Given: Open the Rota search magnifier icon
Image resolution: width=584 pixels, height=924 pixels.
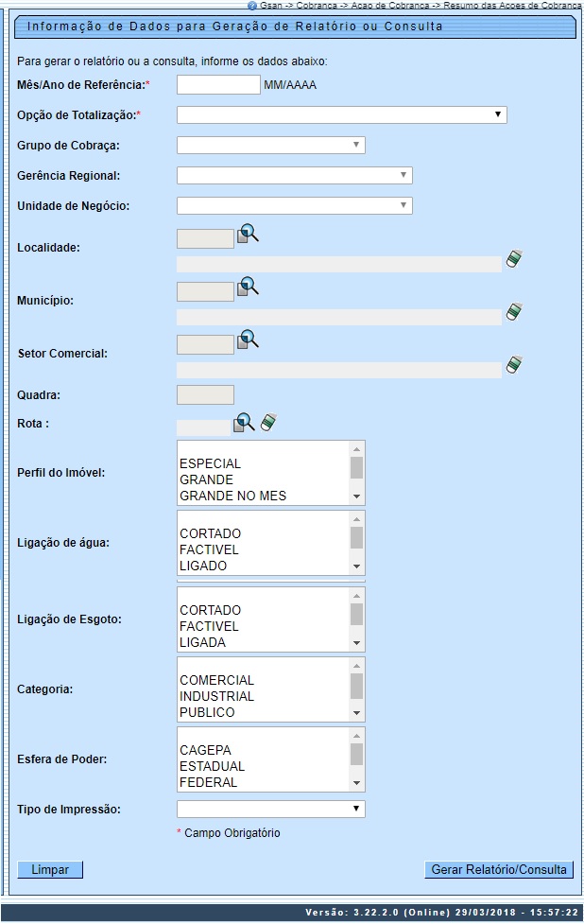Looking at the screenshot, I should (x=244, y=423).
